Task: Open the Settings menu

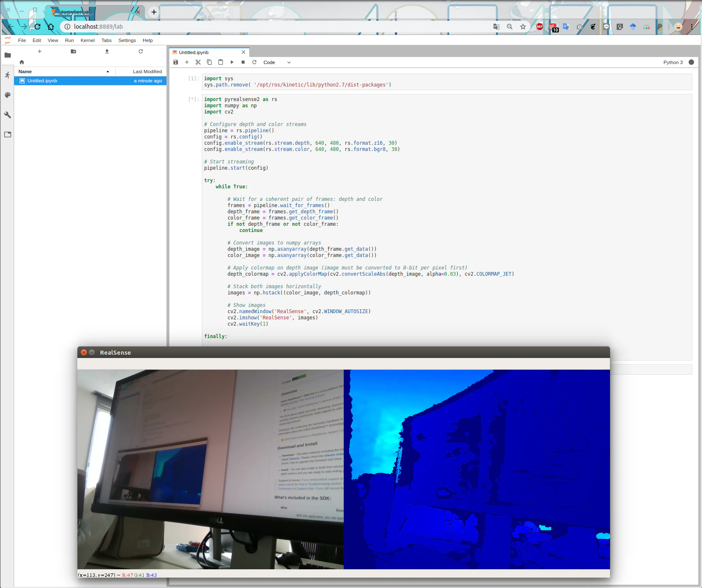Action: coord(127,40)
